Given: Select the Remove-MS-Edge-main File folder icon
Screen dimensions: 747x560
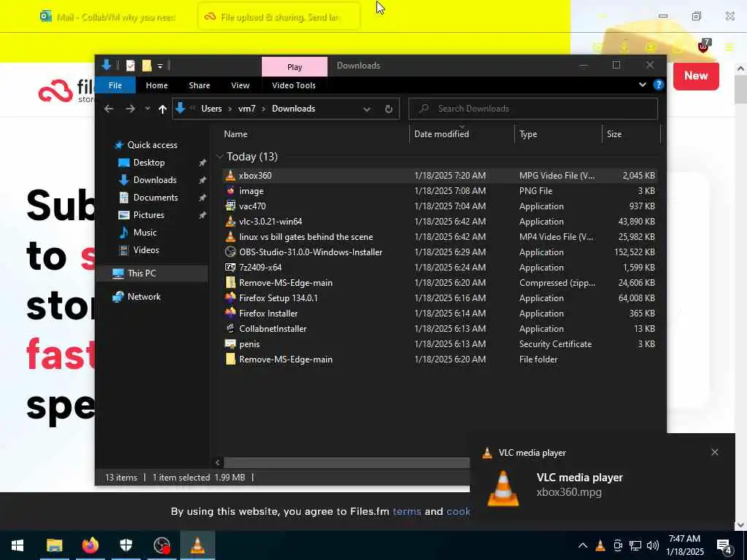Looking at the screenshot, I should point(231,359).
